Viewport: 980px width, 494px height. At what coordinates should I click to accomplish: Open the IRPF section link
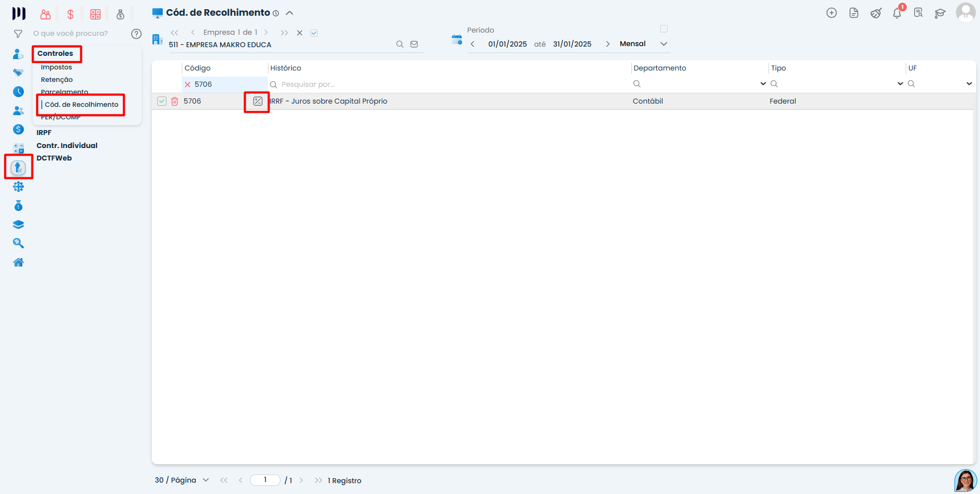(44, 133)
